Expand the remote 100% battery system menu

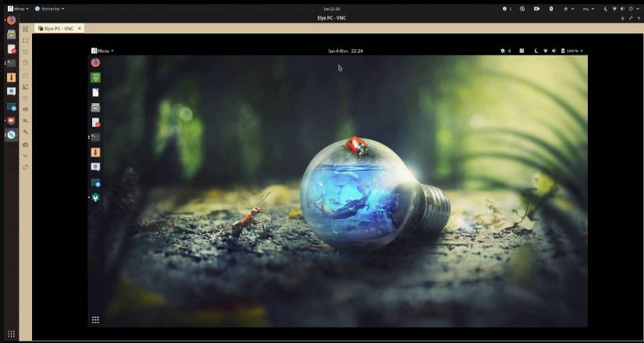tap(572, 51)
